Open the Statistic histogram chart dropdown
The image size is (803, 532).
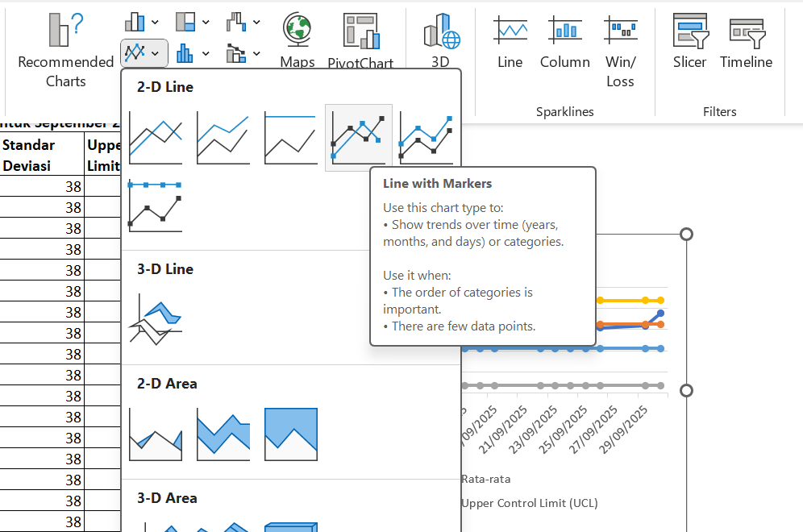pos(193,53)
